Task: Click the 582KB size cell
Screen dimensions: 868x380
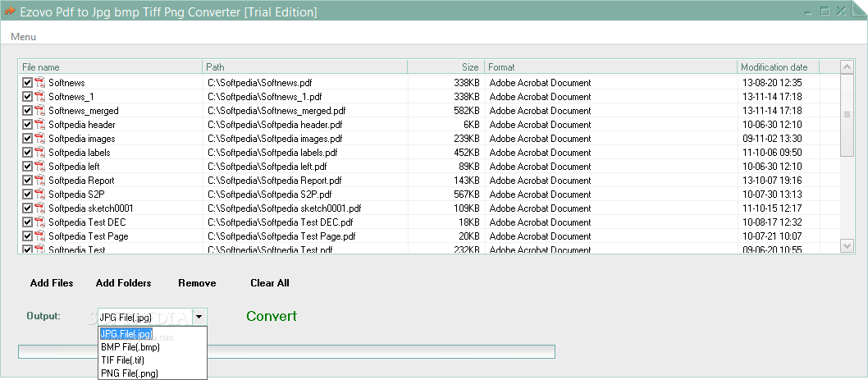Action: [465, 111]
